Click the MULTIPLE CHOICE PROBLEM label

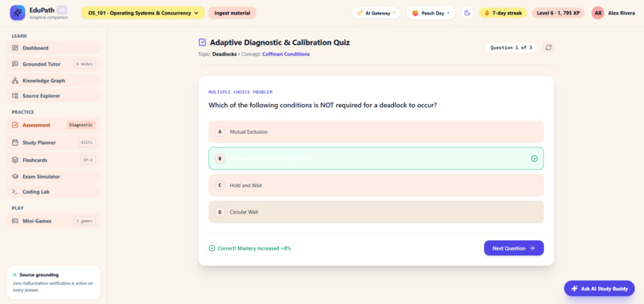[241, 92]
